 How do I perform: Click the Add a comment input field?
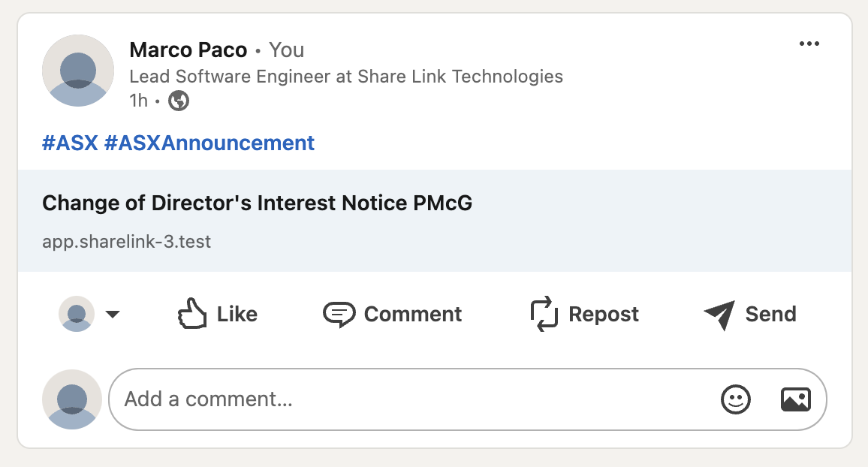(300, 399)
